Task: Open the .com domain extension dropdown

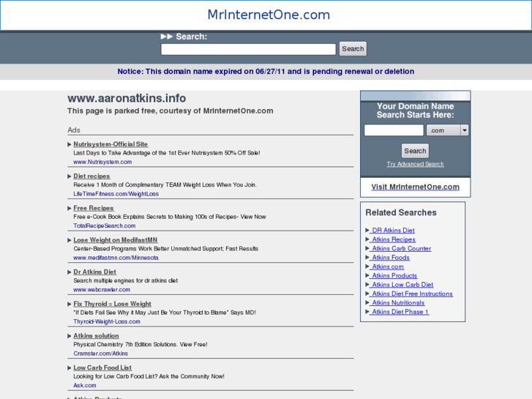Action: (x=448, y=130)
